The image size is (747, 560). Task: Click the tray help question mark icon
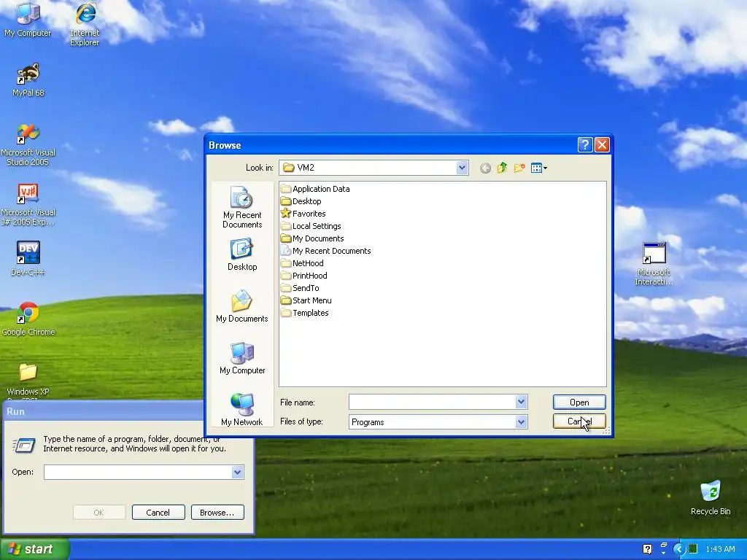click(648, 549)
